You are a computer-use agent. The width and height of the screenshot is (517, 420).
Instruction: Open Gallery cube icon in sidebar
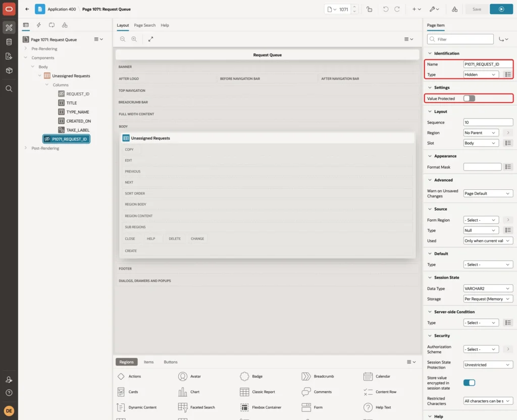(x=9, y=71)
